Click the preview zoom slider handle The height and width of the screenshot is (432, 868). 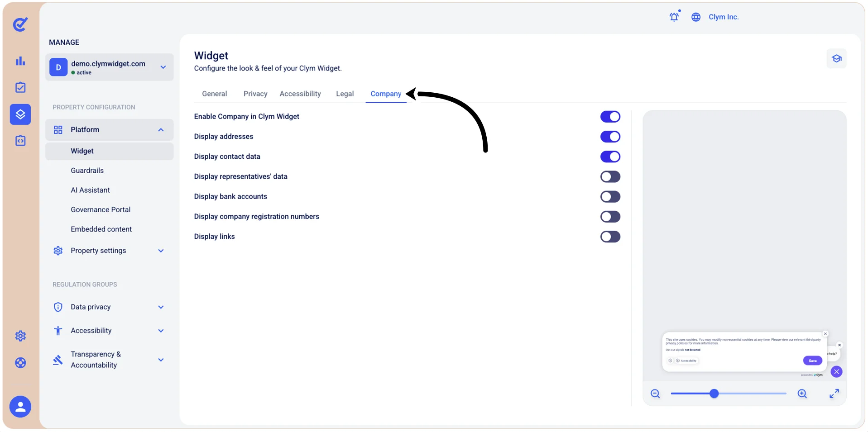pos(714,394)
